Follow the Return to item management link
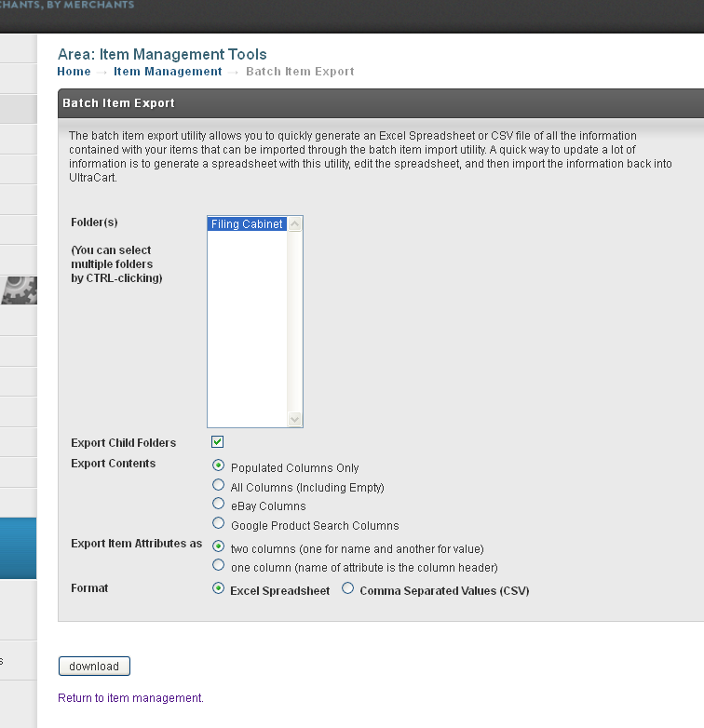 click(130, 698)
